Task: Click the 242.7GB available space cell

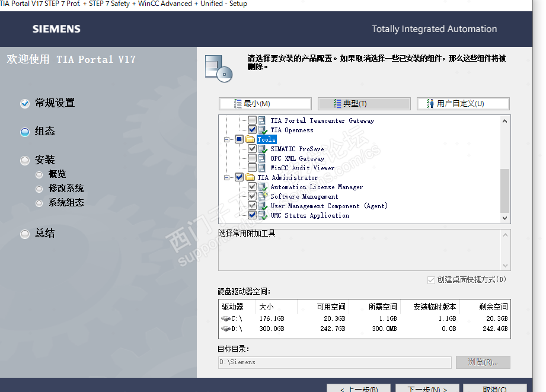Action: pyautogui.click(x=333, y=329)
